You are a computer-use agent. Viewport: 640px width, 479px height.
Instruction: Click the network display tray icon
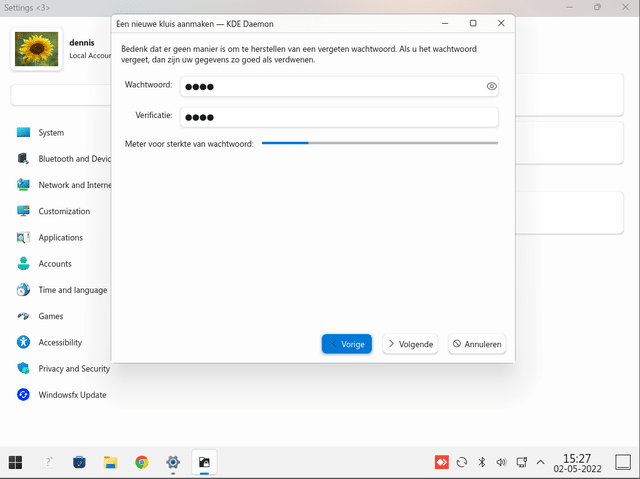(x=522, y=462)
